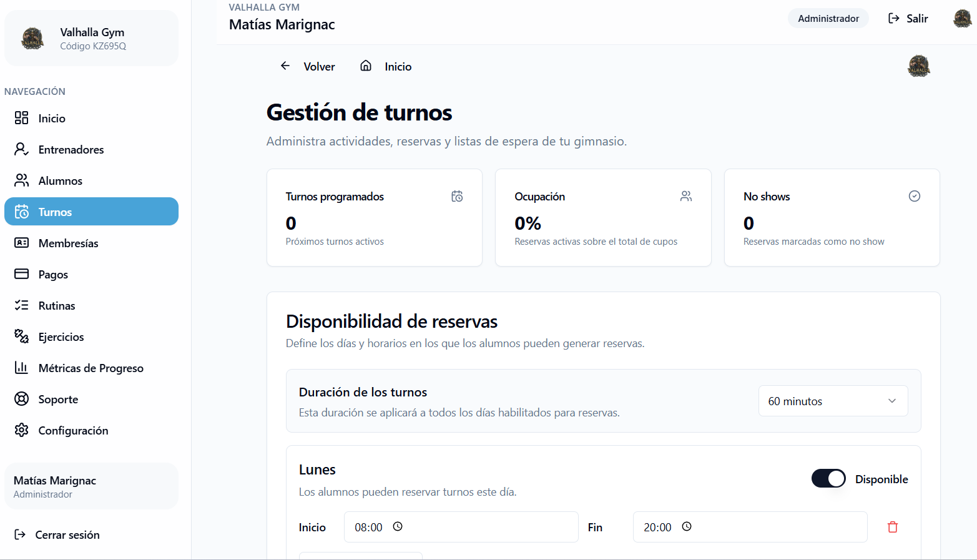Click Salir to log out
Image resolution: width=977 pixels, height=560 pixels.
click(x=908, y=19)
